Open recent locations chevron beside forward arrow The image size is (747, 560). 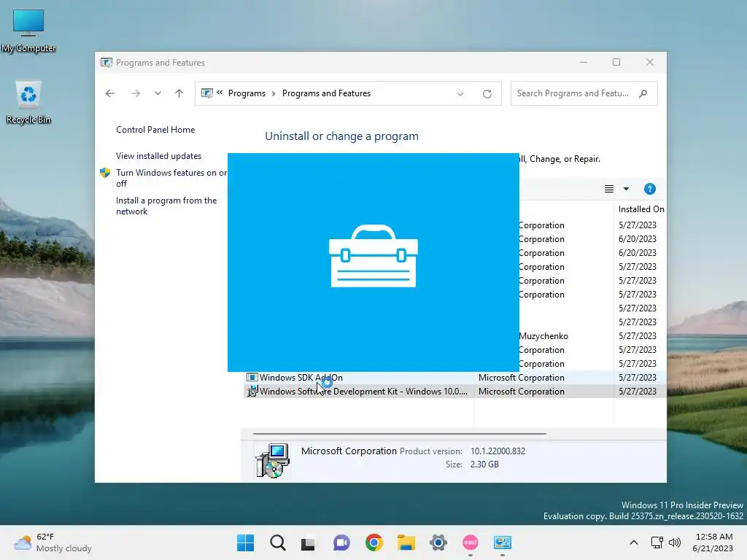[x=158, y=93]
